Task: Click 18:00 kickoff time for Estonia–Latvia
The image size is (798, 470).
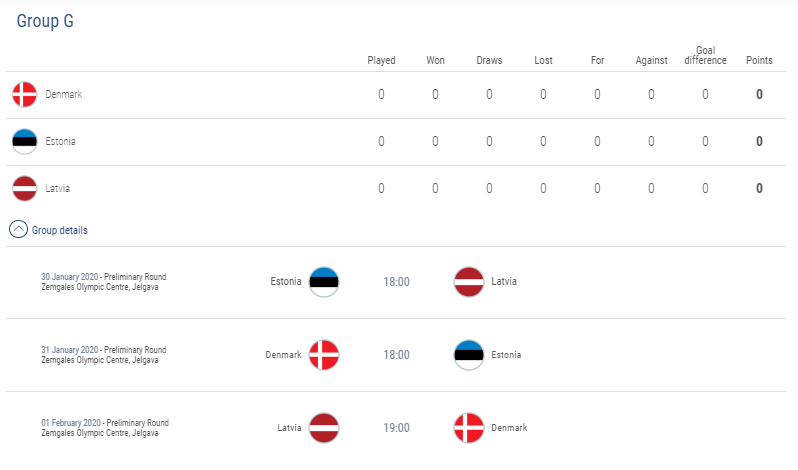Action: click(x=396, y=282)
